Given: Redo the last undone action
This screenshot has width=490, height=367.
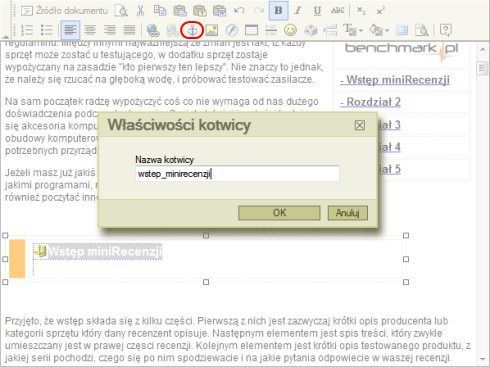Looking at the screenshot, I should 258,11.
